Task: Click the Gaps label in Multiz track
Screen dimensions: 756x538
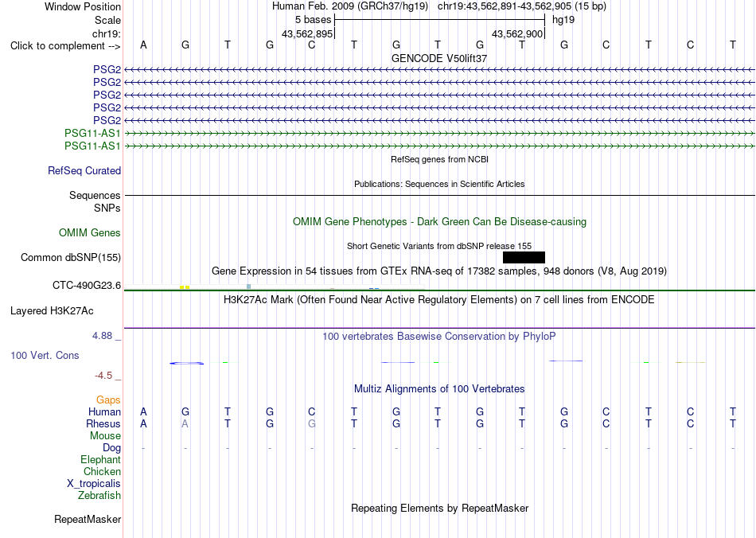Action: 108,400
